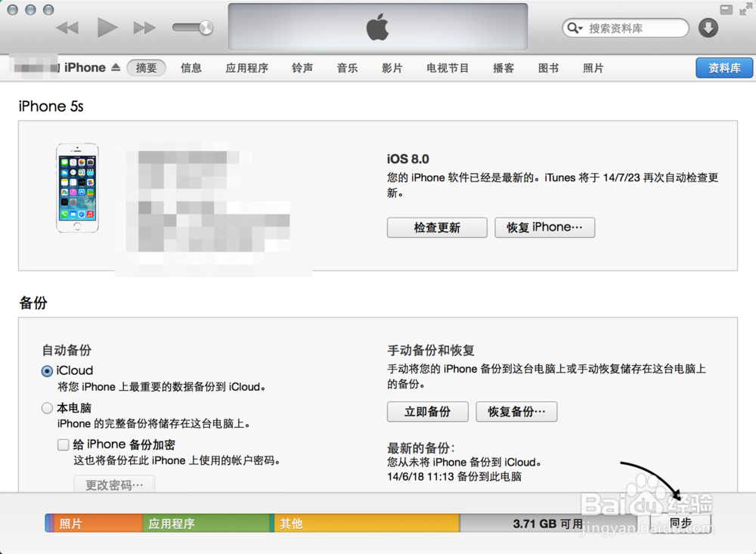The width and height of the screenshot is (756, 554).
Task: Focus the search library field
Action: tap(625, 28)
